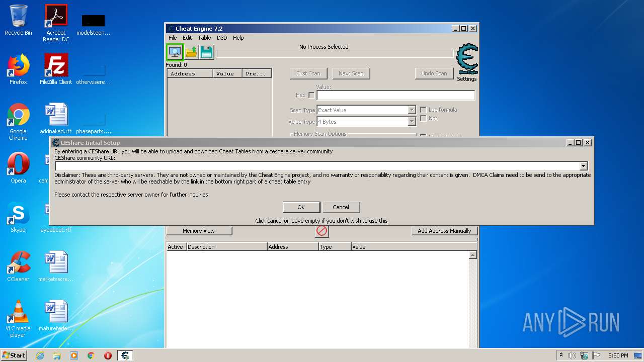
Task: Click the Type column header
Action: tap(335, 247)
